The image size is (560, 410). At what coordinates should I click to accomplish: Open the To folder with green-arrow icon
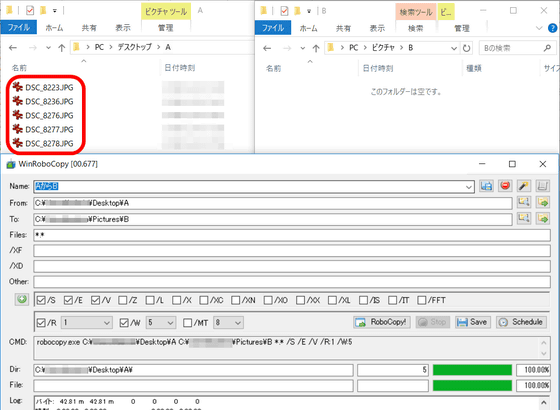[x=543, y=218]
